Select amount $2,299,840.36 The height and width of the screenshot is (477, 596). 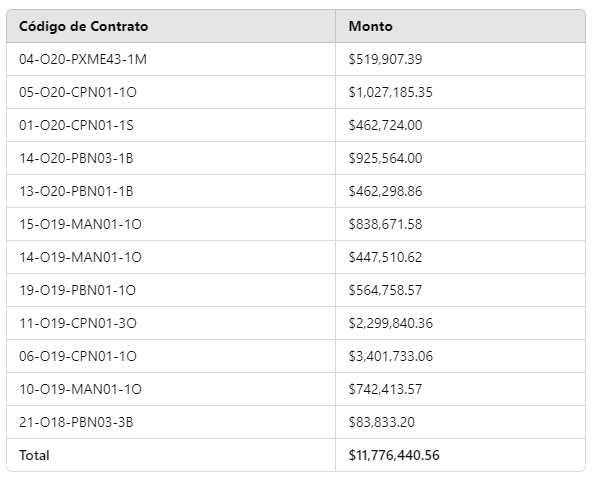click(x=391, y=324)
